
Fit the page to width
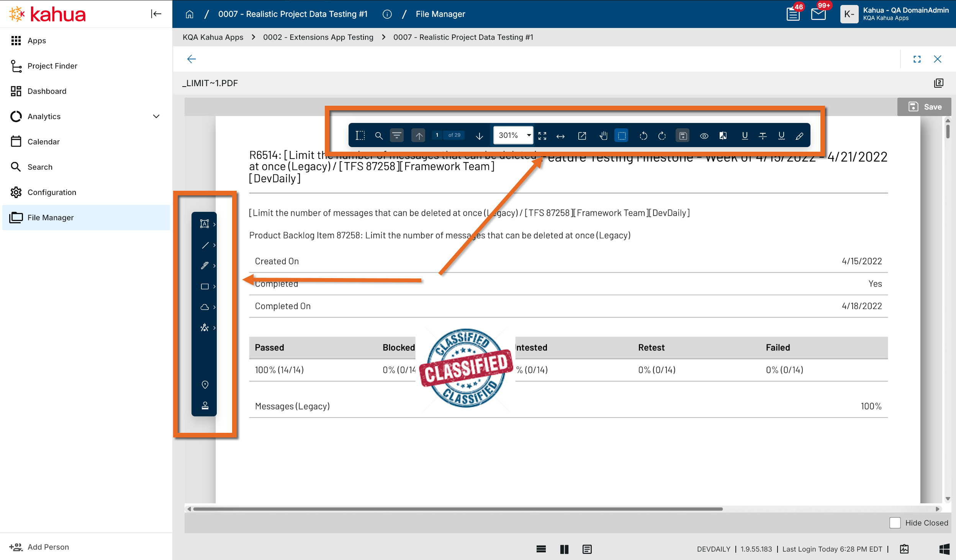pyautogui.click(x=560, y=136)
